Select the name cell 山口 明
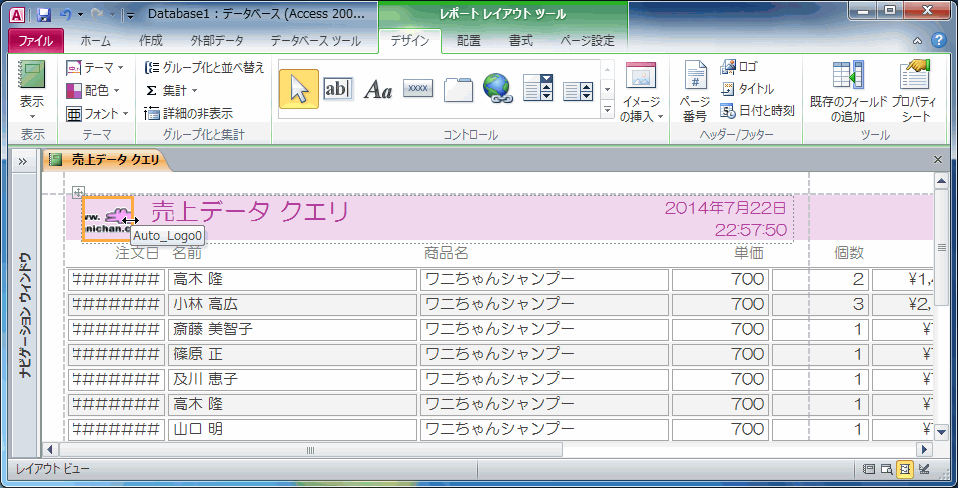The width and height of the screenshot is (958, 488). coord(293,429)
